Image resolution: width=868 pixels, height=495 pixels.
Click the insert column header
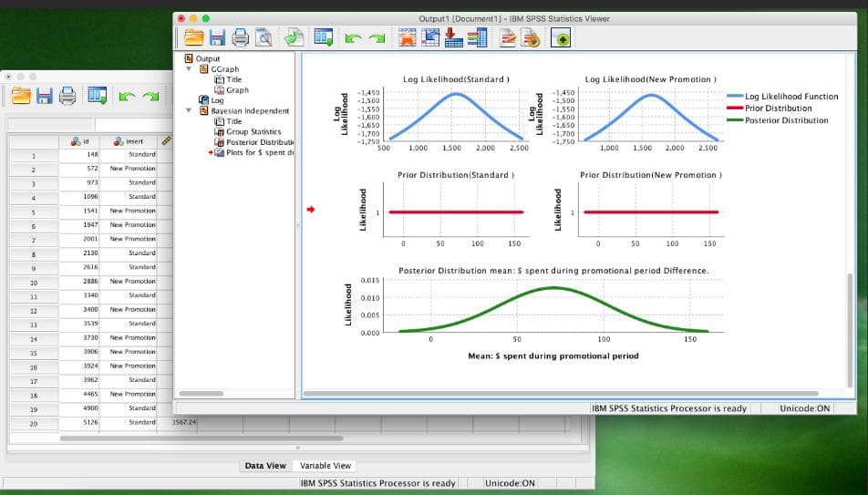coord(129,141)
